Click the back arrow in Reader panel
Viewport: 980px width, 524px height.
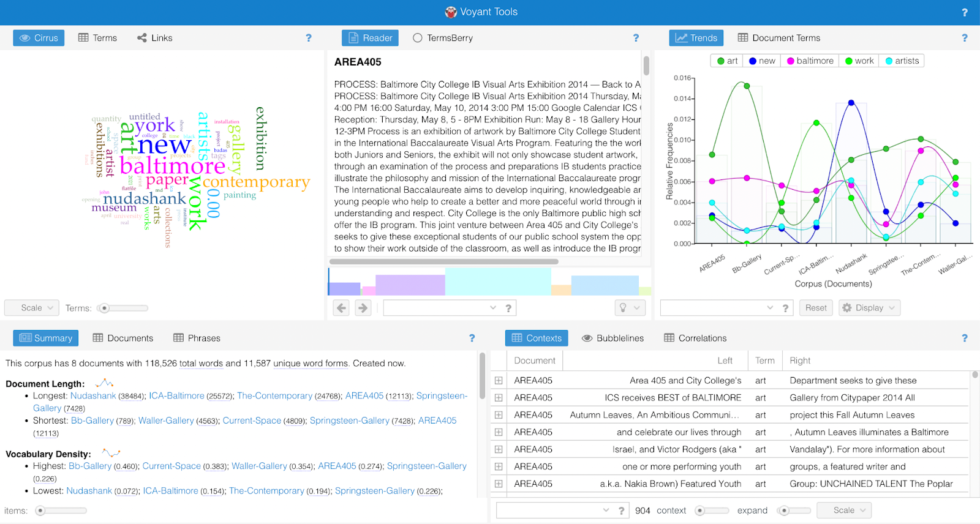coord(342,308)
